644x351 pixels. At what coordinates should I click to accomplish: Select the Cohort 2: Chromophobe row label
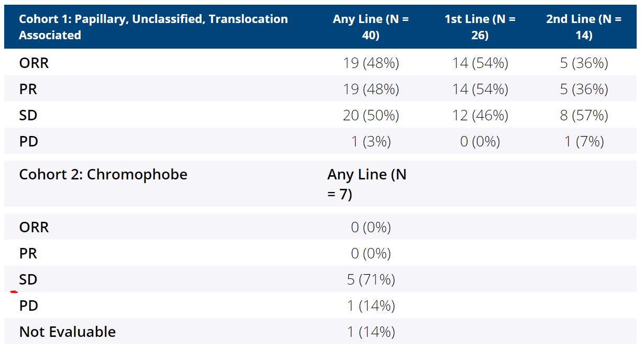(x=103, y=174)
